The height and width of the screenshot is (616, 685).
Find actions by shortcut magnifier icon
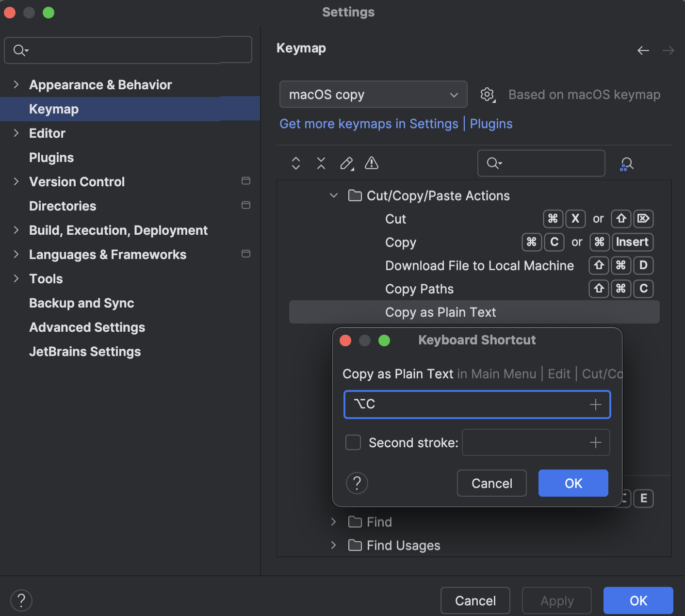point(626,163)
